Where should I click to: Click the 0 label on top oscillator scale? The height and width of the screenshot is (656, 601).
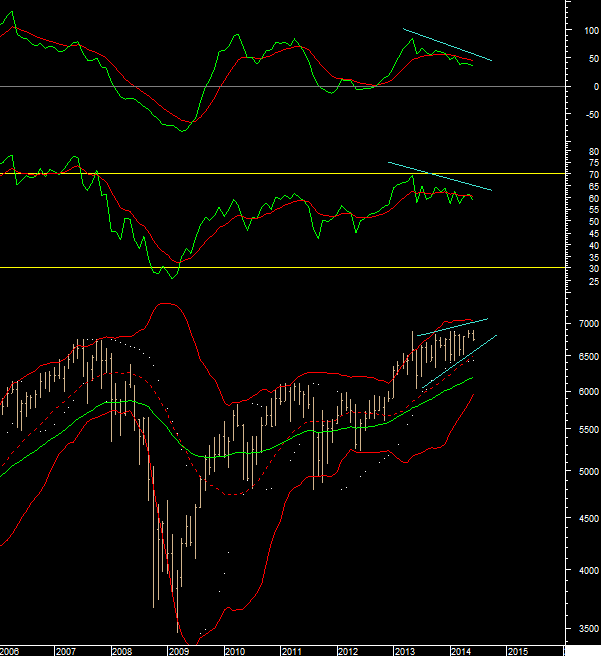point(596,87)
